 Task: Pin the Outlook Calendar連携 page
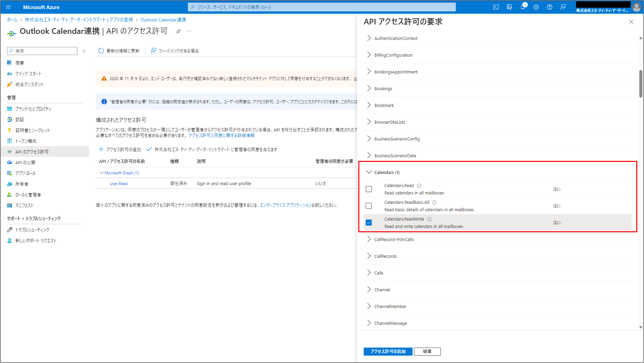pyautogui.click(x=178, y=31)
